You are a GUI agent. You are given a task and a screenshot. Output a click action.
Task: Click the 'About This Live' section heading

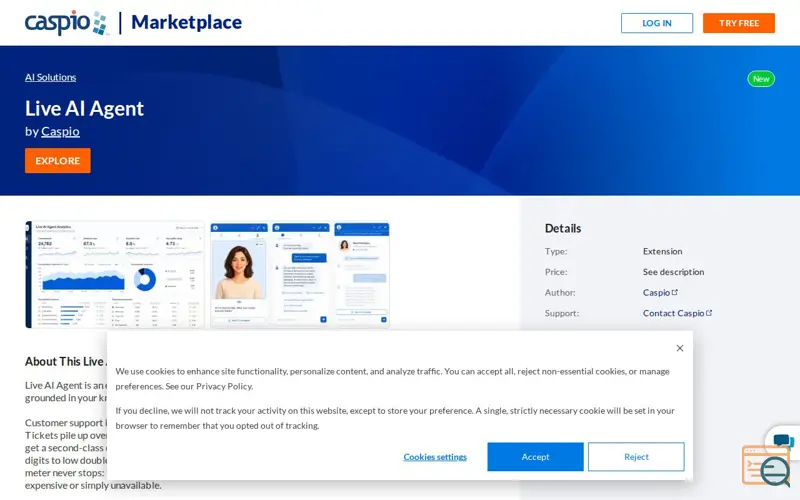tap(66, 361)
